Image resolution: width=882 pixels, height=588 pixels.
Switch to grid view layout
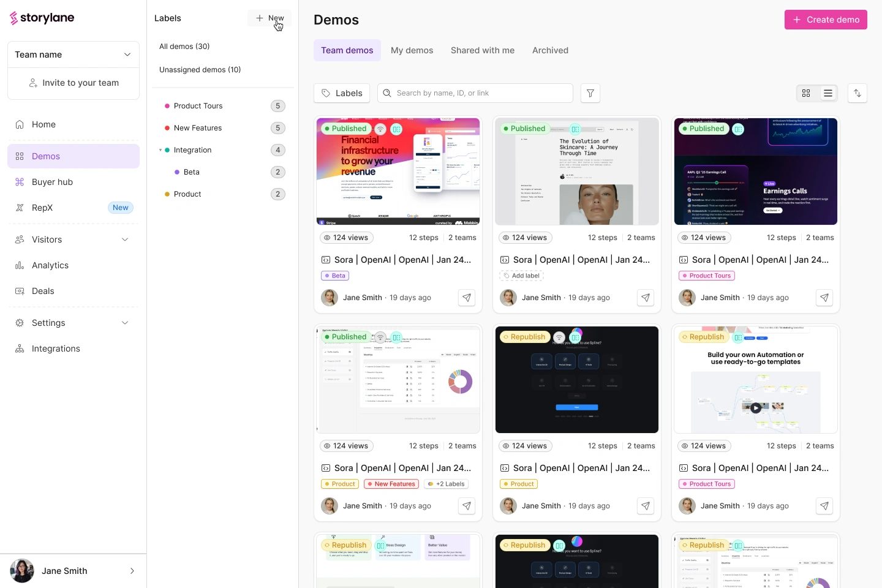[x=806, y=93]
